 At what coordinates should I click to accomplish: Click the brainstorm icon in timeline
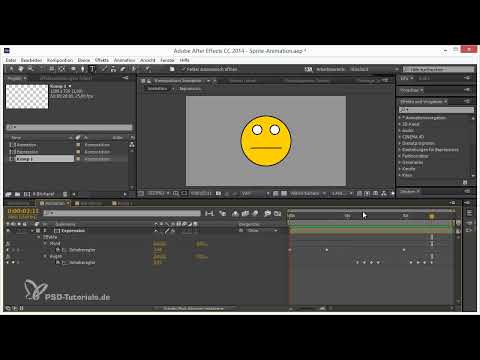[x=267, y=213]
